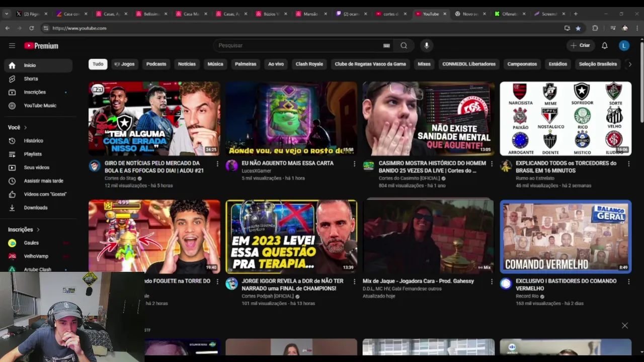Select the Música filter chip
This screenshot has width=644, height=362.
coord(215,64)
